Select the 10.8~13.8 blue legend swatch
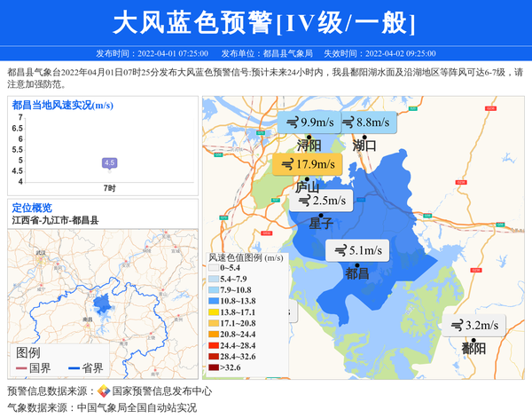This screenshot has width=532, height=418. click(213, 301)
